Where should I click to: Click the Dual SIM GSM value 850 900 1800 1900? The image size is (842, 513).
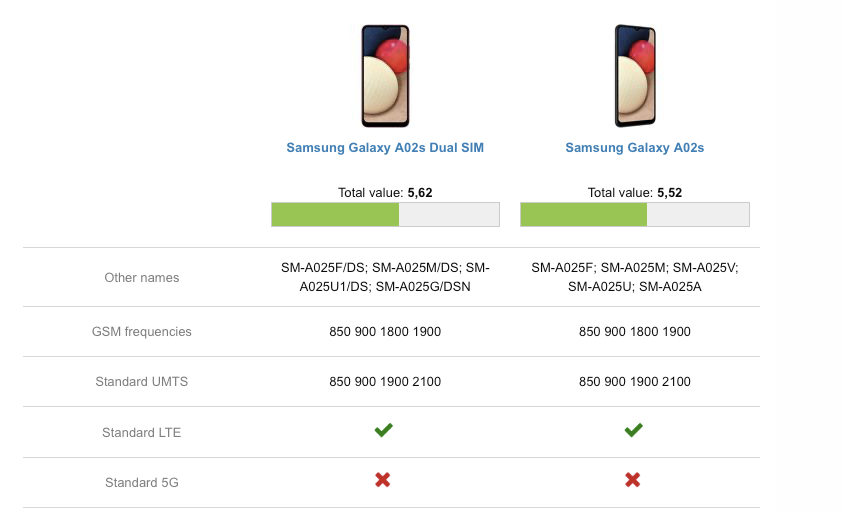[385, 332]
